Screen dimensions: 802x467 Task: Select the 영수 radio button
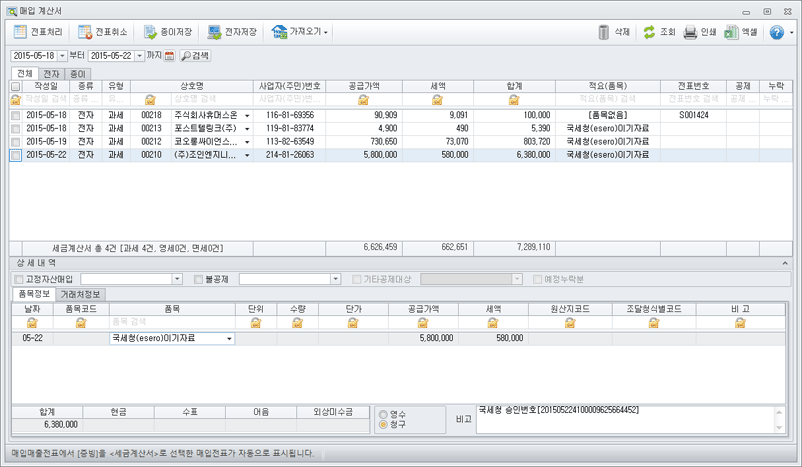[384, 413]
